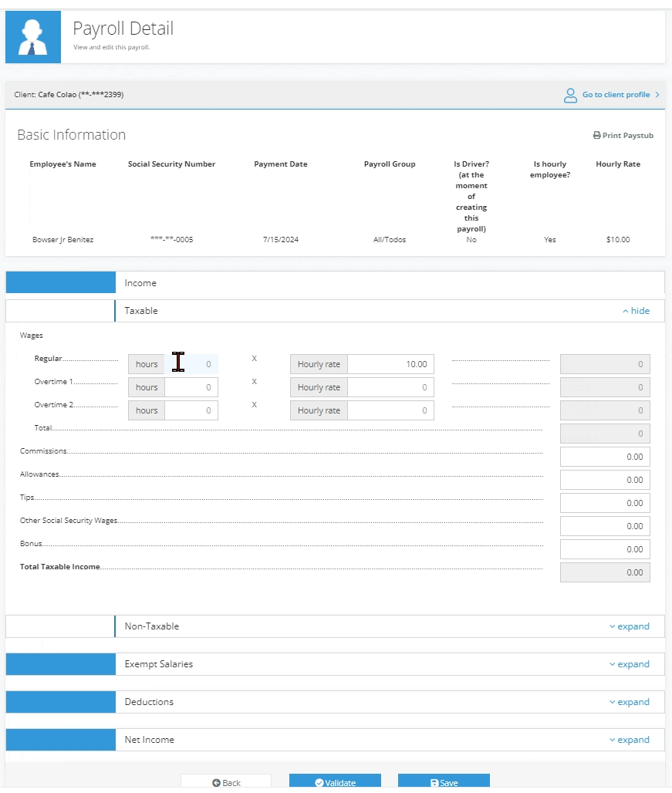Image resolution: width=672 pixels, height=793 pixels.
Task: Open the Go to client profile link
Action: coord(616,95)
